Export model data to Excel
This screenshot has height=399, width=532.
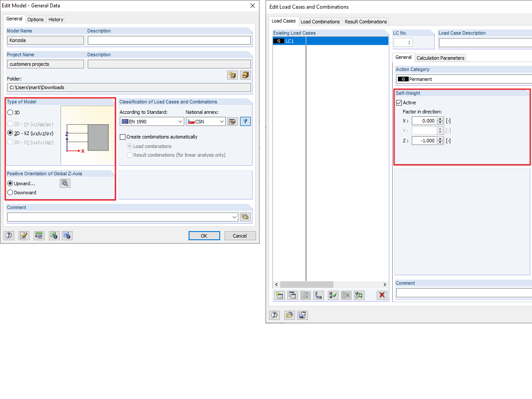click(x=54, y=235)
